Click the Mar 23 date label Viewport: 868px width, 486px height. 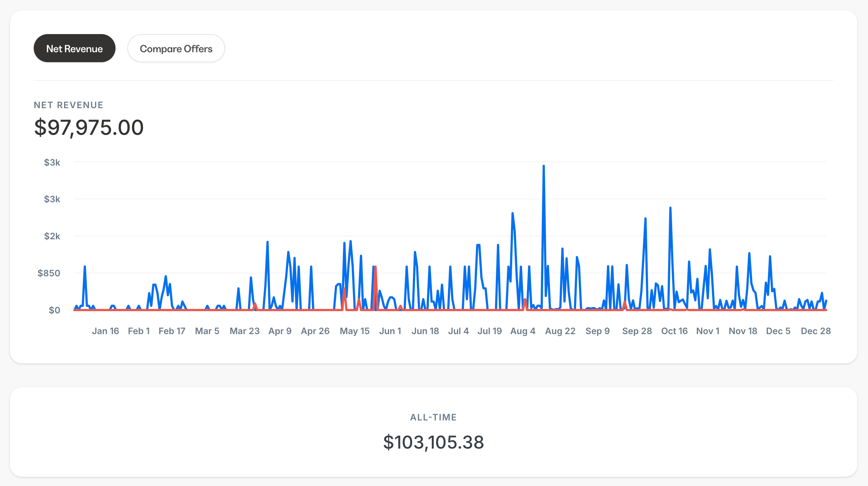(x=244, y=331)
